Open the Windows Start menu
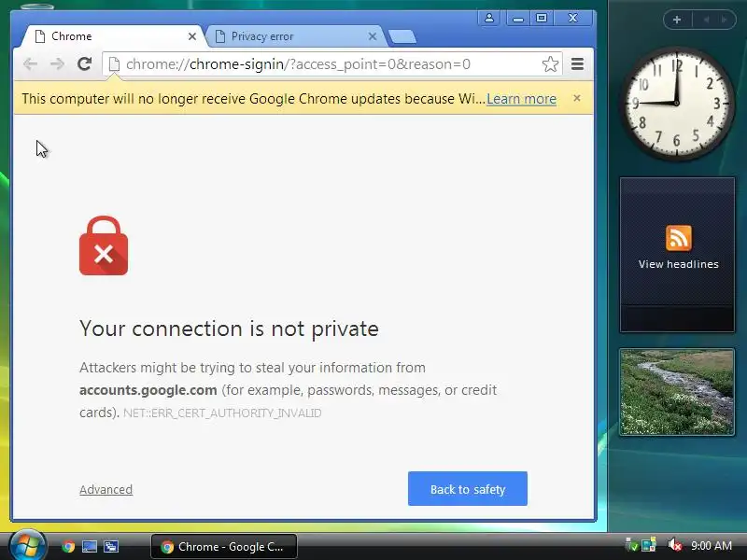The image size is (747, 560). click(x=28, y=545)
